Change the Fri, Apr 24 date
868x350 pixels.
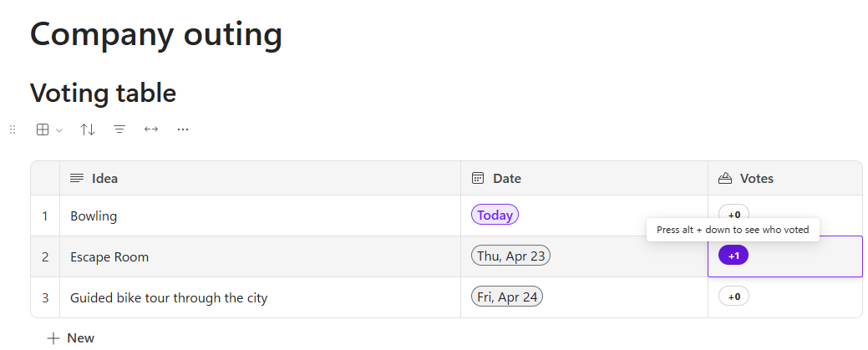(506, 297)
